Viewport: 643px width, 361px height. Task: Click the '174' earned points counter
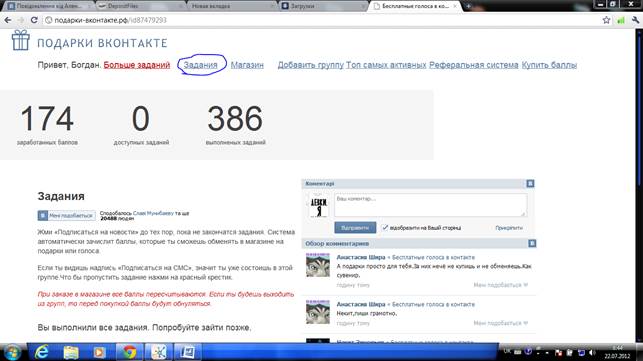(47, 119)
